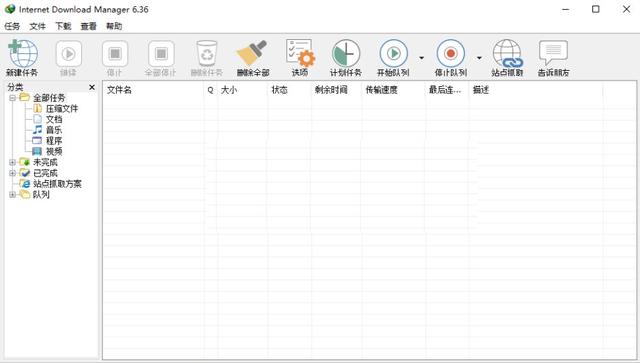Viewport: 640px width, 363px height.
Task: Click the 删除全部 broom icon
Action: (x=253, y=53)
